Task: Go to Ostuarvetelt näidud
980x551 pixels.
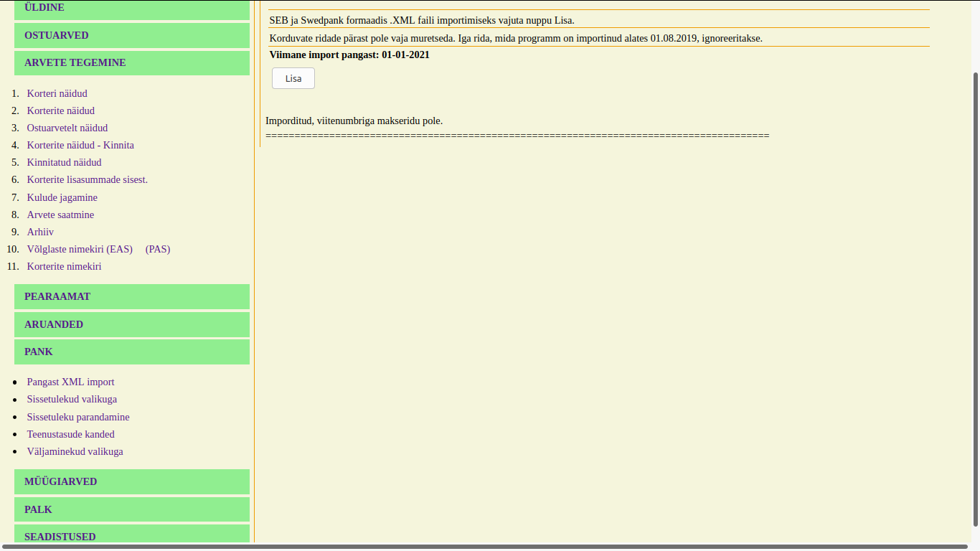Action: click(67, 128)
